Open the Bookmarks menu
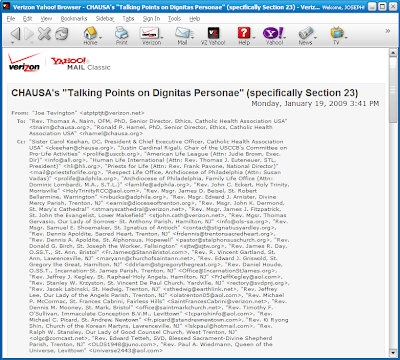The image size is (400, 360). click(x=74, y=19)
